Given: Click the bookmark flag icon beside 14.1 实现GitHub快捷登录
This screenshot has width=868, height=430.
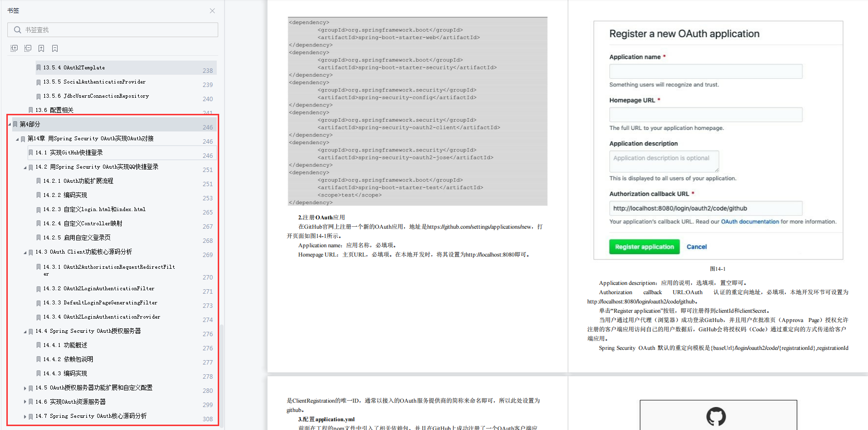Looking at the screenshot, I should (31, 153).
